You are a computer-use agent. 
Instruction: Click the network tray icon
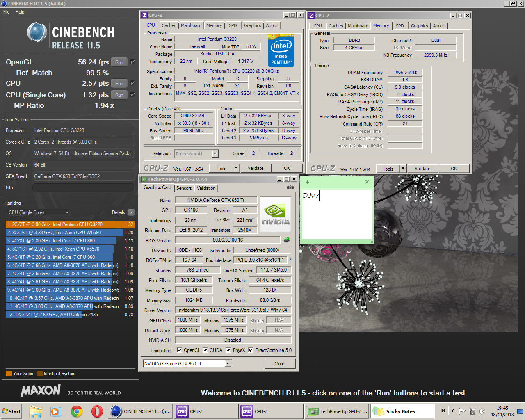(472, 411)
